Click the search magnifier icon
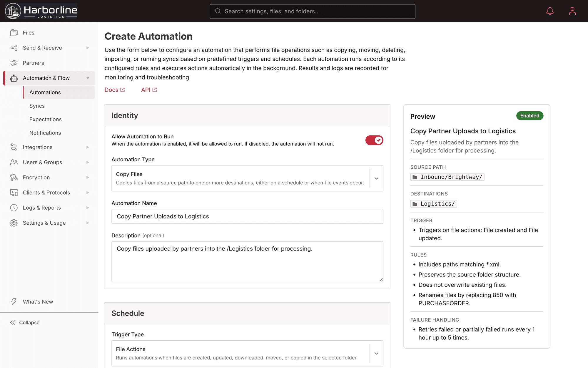 218,11
